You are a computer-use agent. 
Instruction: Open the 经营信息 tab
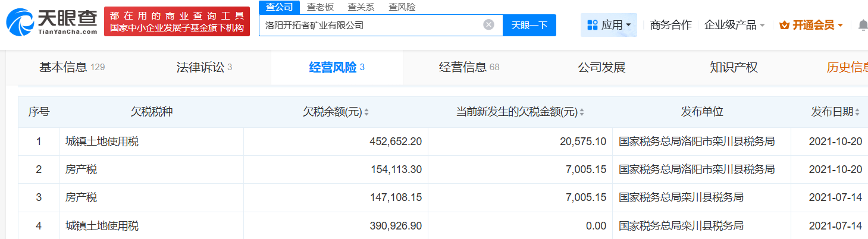(x=469, y=67)
